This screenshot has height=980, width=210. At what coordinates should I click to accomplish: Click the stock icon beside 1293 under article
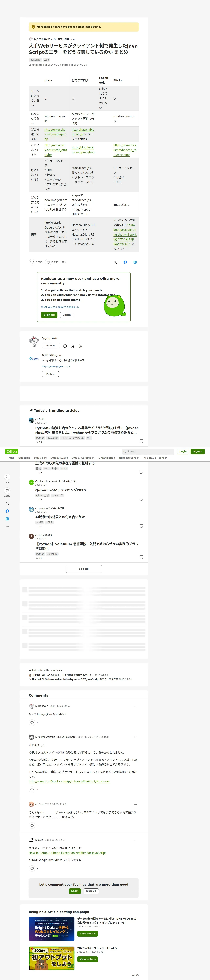[x=48, y=262]
